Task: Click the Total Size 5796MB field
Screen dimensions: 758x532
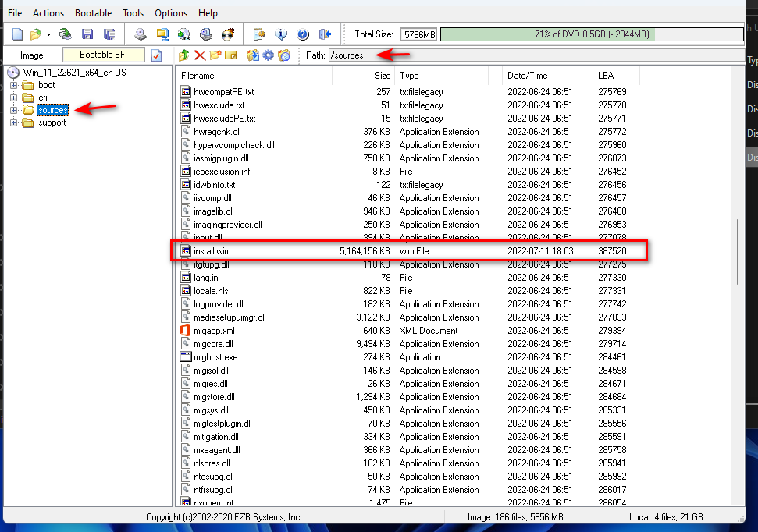Action: pos(418,34)
